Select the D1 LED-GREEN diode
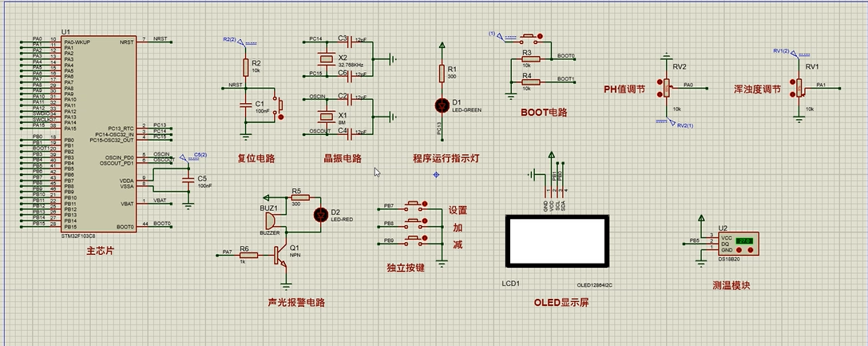868x346 pixels. (x=442, y=104)
